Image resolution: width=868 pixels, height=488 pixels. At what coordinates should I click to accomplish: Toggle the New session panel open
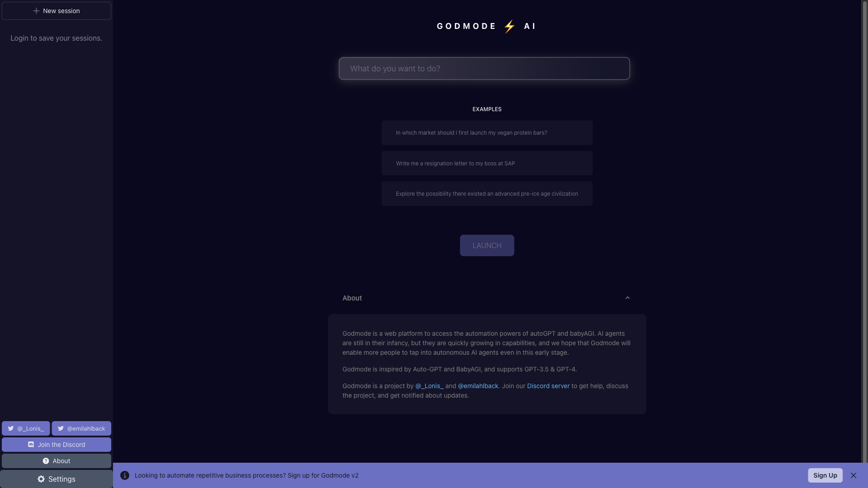[x=56, y=10]
